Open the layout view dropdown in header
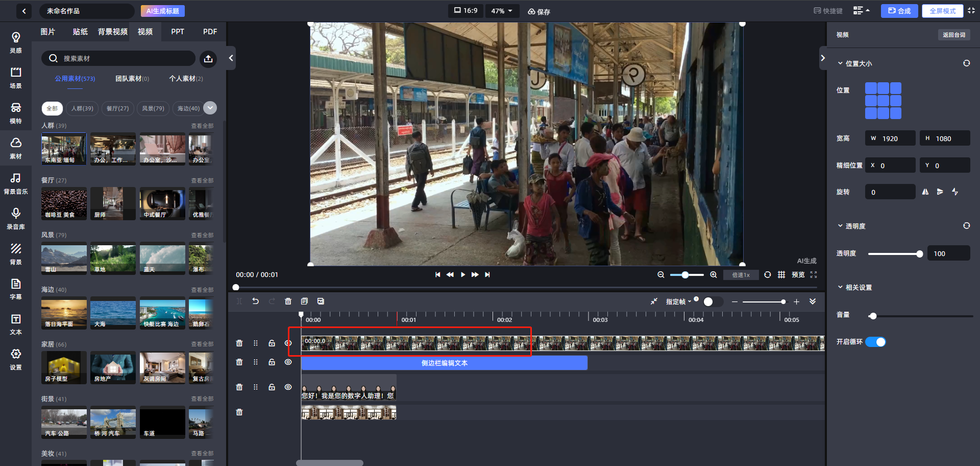The width and height of the screenshot is (980, 466). tap(862, 11)
